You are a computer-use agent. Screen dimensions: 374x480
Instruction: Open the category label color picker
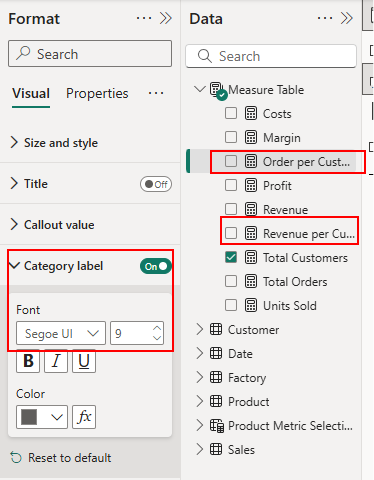pos(42,417)
